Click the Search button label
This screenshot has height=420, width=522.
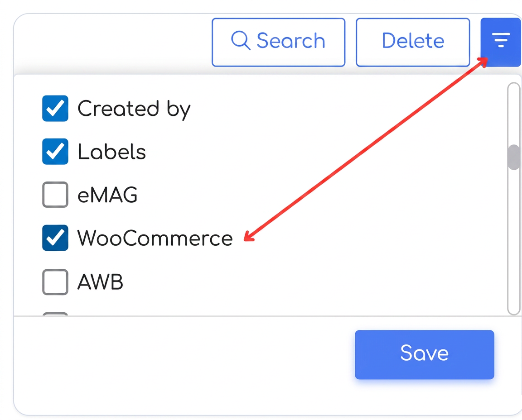291,41
